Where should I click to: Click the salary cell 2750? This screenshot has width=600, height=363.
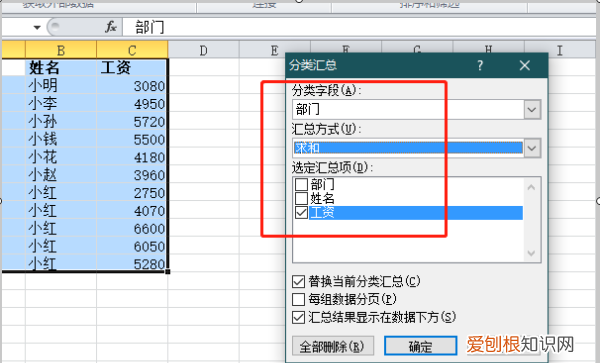132,192
